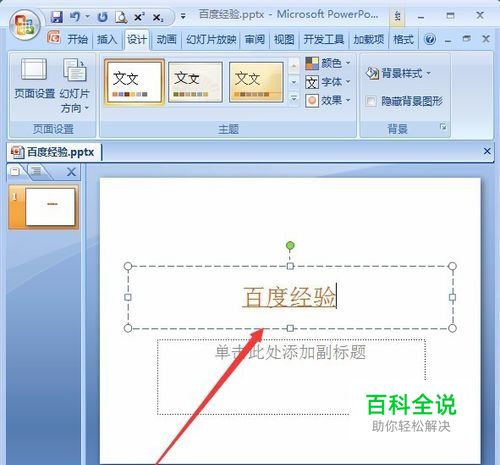
Task: Click the orange icon left of 开始
Action: pos(54,37)
